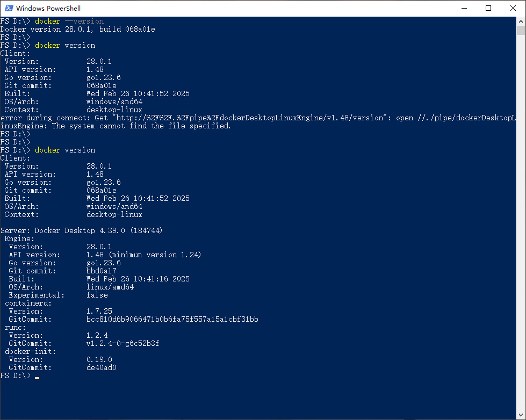526x420 pixels.
Task: Click the 'Windows PowerShell' title text
Action: [48, 8]
